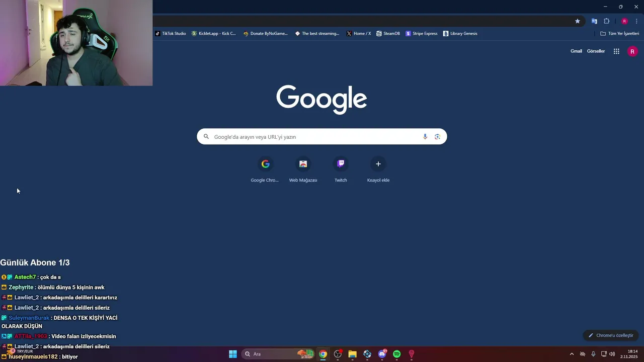
Task: Click the Google logo
Action: [321, 100]
